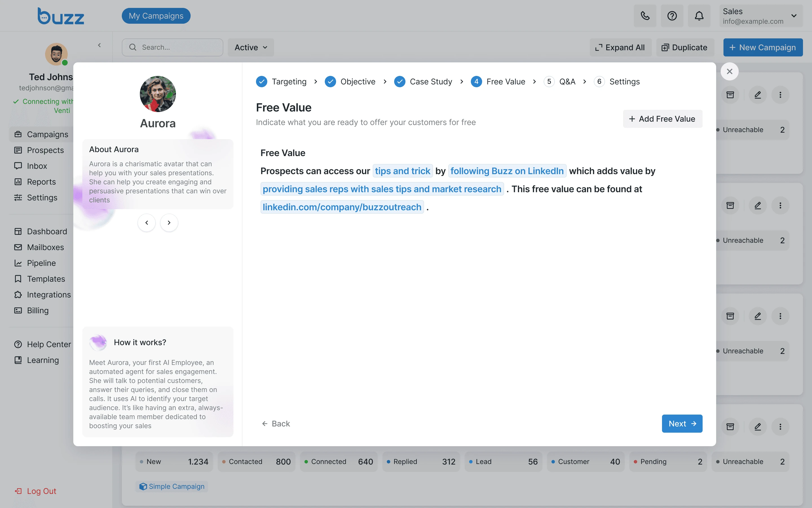Click the phone call icon in header

tap(645, 16)
